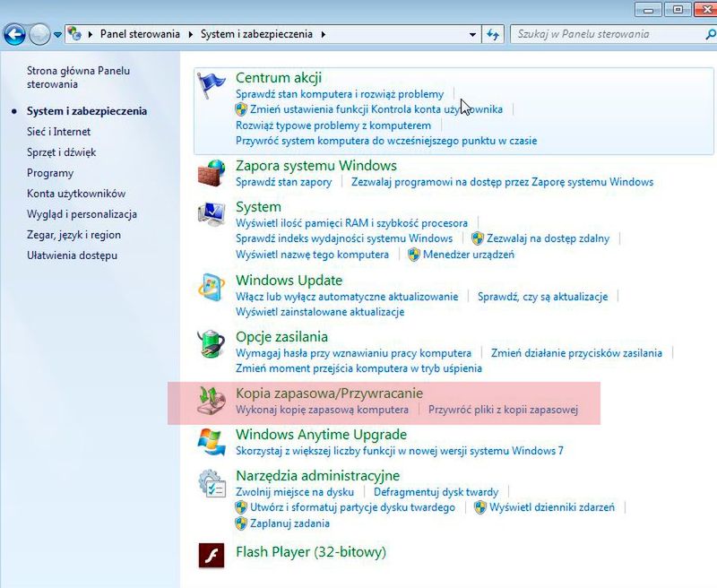Click the Zapora systemu Windows firewall icon

tap(212, 173)
